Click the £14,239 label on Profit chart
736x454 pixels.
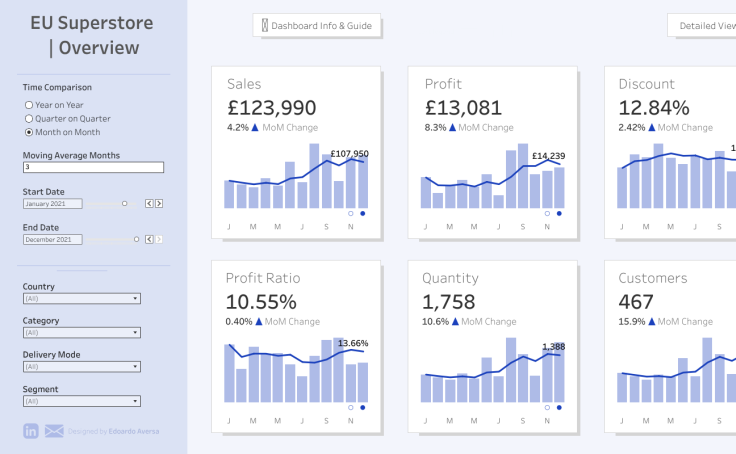coord(549,156)
